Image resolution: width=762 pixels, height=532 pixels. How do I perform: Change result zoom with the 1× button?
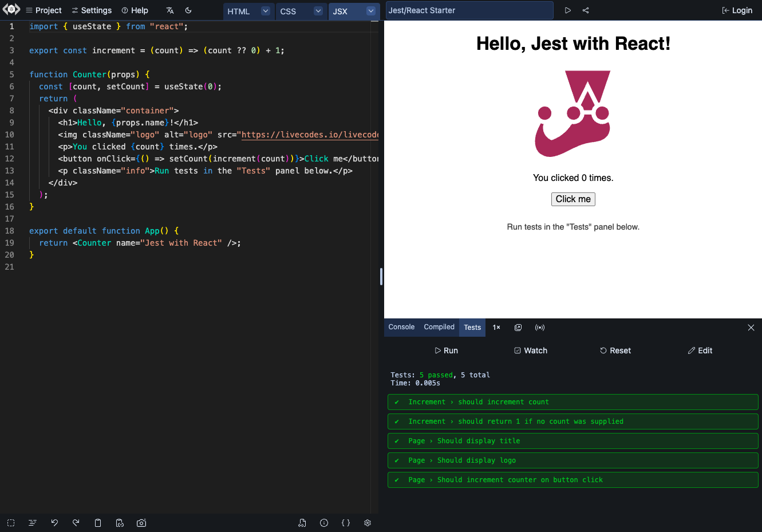click(496, 328)
